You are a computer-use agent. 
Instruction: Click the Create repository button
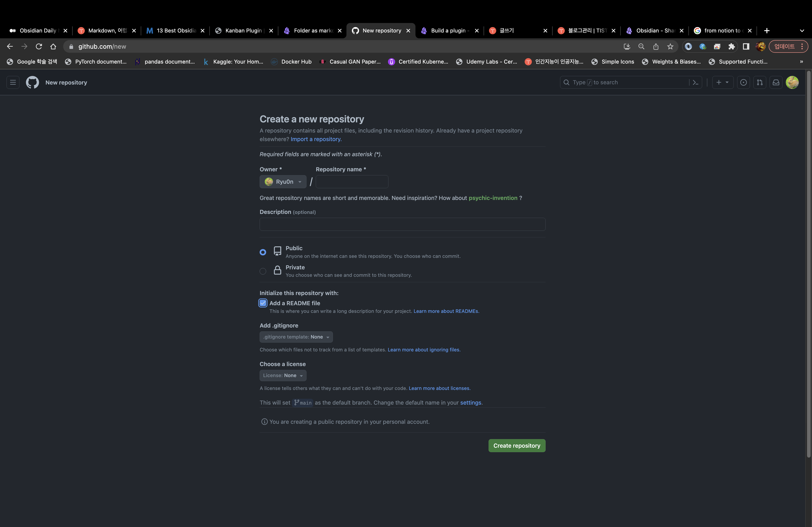point(517,446)
